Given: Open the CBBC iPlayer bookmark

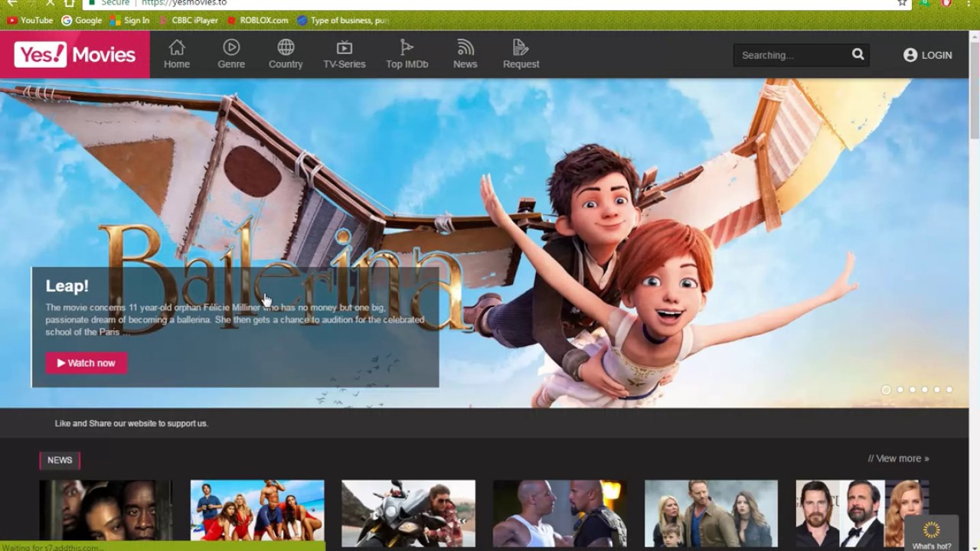Looking at the screenshot, I should pyautogui.click(x=188, y=21).
